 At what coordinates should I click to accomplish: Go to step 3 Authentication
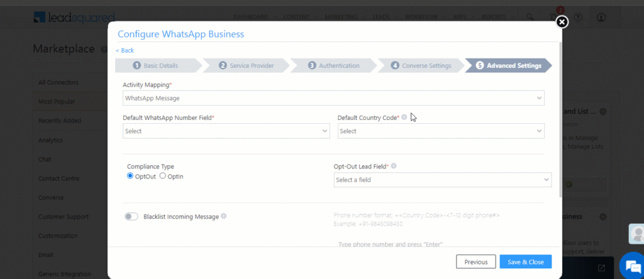click(x=335, y=65)
